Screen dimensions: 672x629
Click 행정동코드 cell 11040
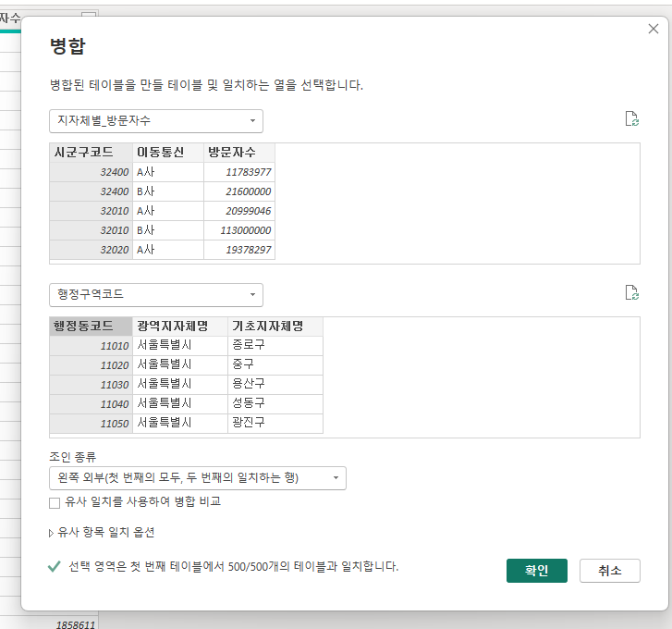click(91, 404)
